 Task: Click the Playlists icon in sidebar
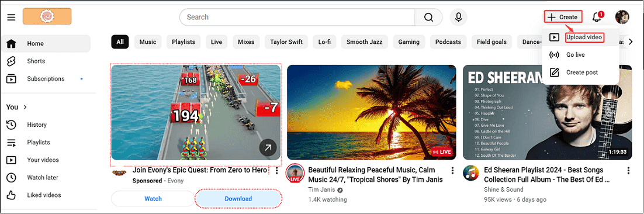[12, 143]
